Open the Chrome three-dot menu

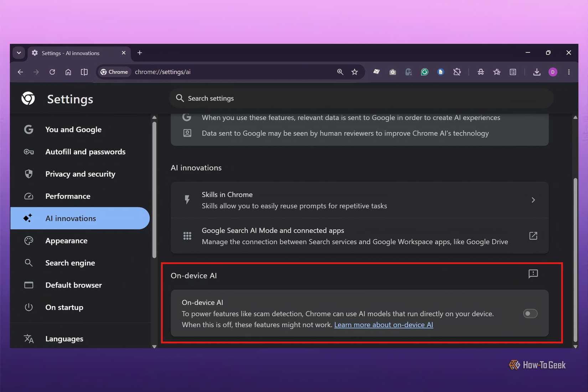click(569, 72)
